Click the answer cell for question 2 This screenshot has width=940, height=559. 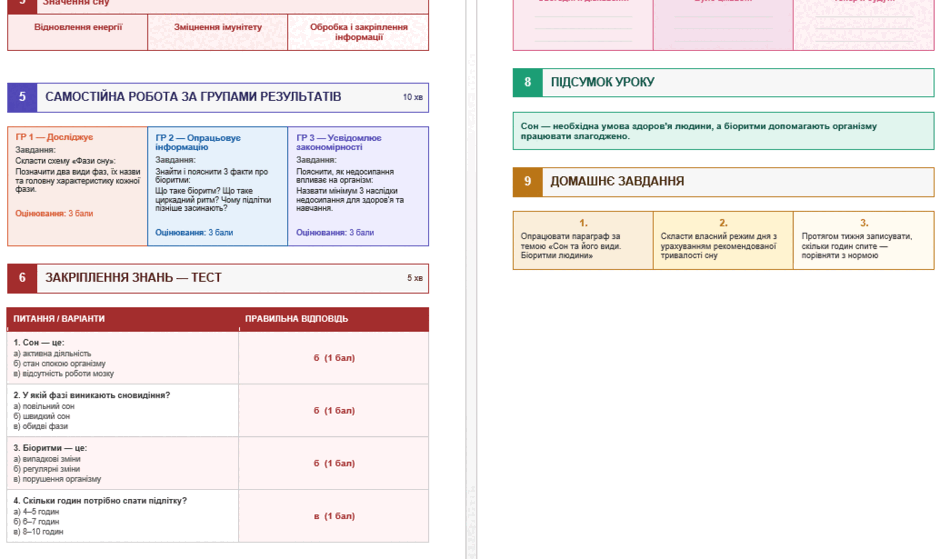[334, 411]
